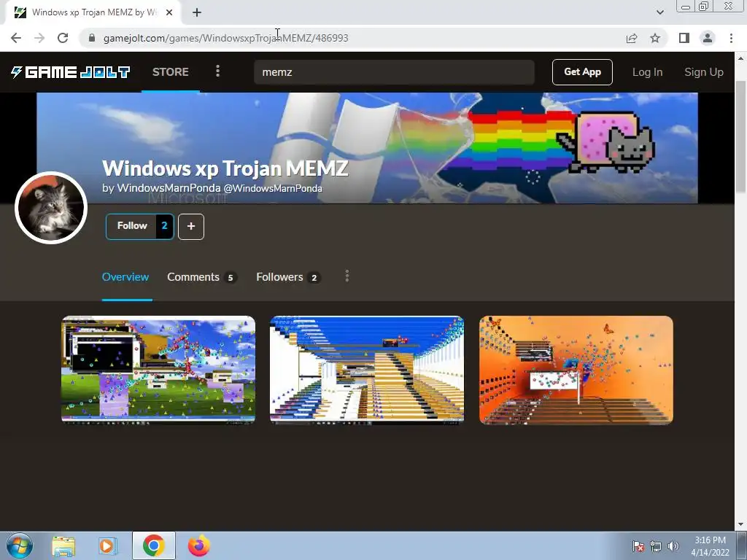
Task: Open the more options dots beside Followers
Action: [347, 276]
